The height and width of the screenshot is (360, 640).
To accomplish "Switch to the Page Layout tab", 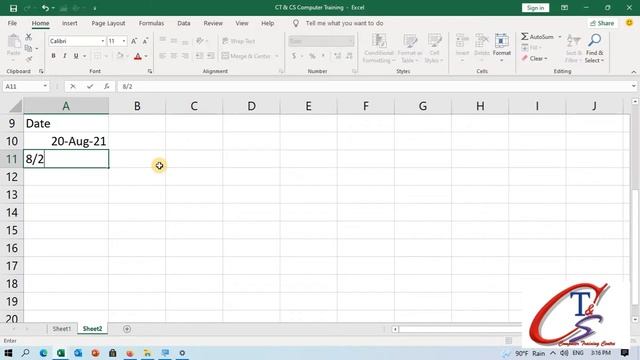I will 108,23.
